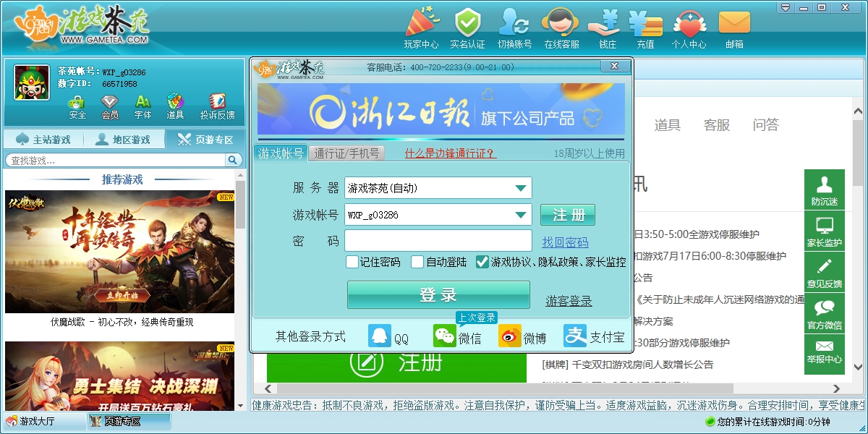Open the 客服 web page nav item
Viewport: 868px width, 434px height.
[x=717, y=125]
